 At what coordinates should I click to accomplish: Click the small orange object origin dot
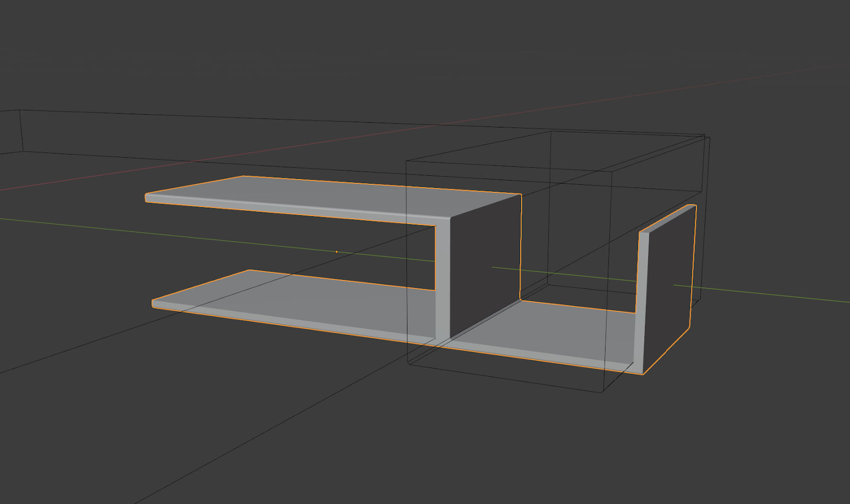tap(336, 252)
